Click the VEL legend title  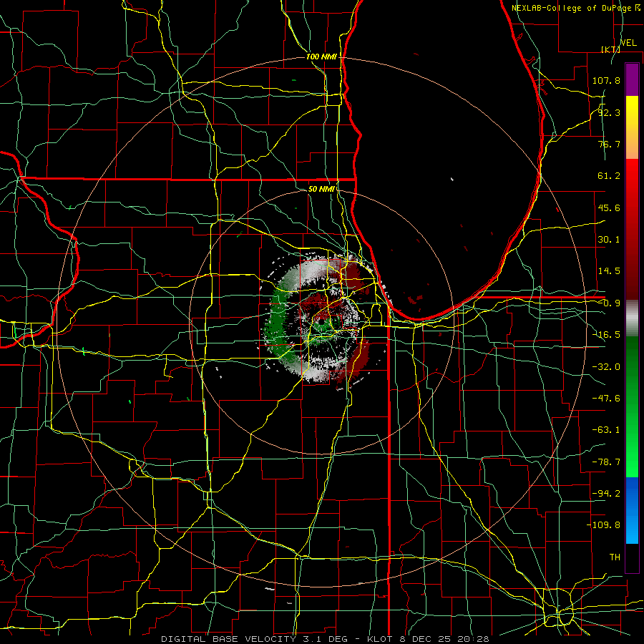(x=629, y=43)
